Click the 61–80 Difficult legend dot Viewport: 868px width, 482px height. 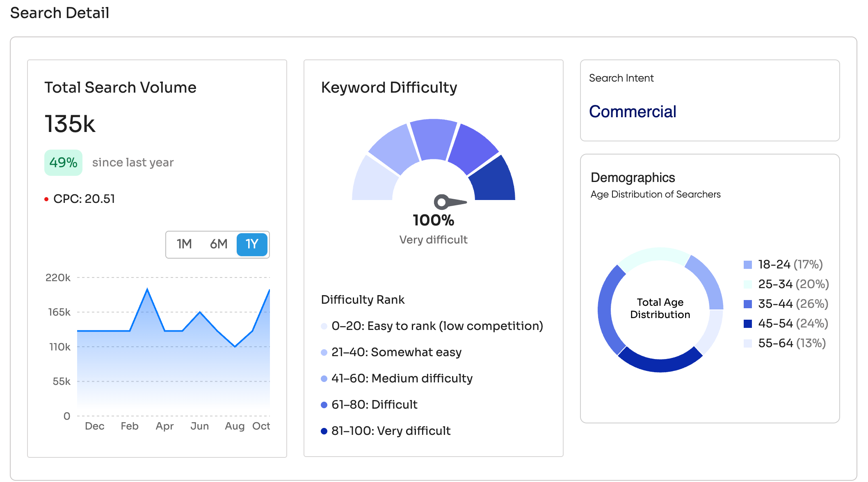[324, 405]
